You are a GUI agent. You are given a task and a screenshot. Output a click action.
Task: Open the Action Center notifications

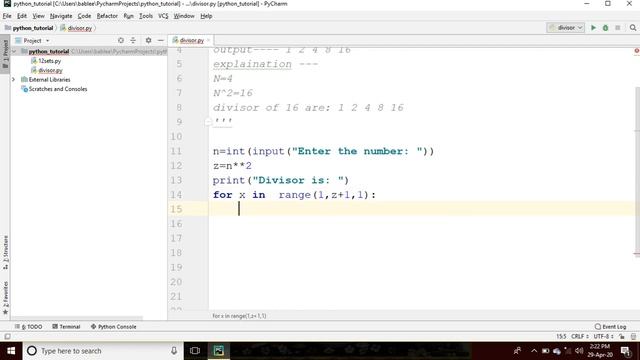pos(626,351)
